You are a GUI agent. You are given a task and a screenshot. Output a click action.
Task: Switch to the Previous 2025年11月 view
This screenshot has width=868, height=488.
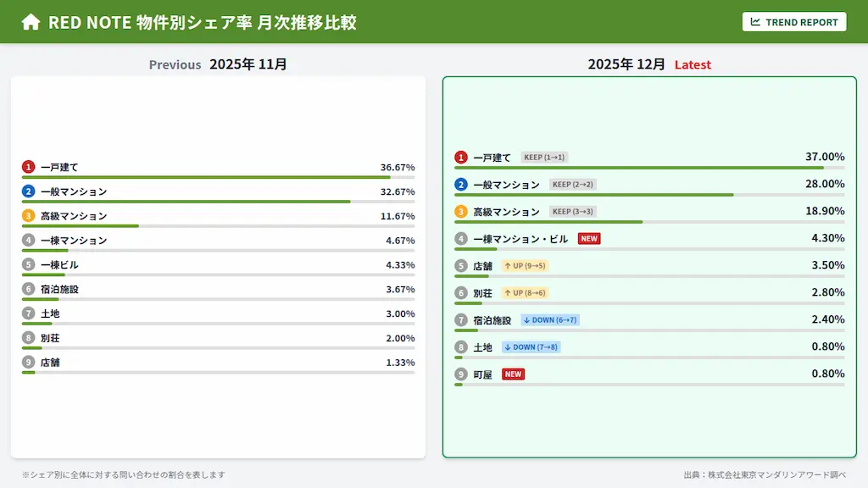[x=217, y=64]
